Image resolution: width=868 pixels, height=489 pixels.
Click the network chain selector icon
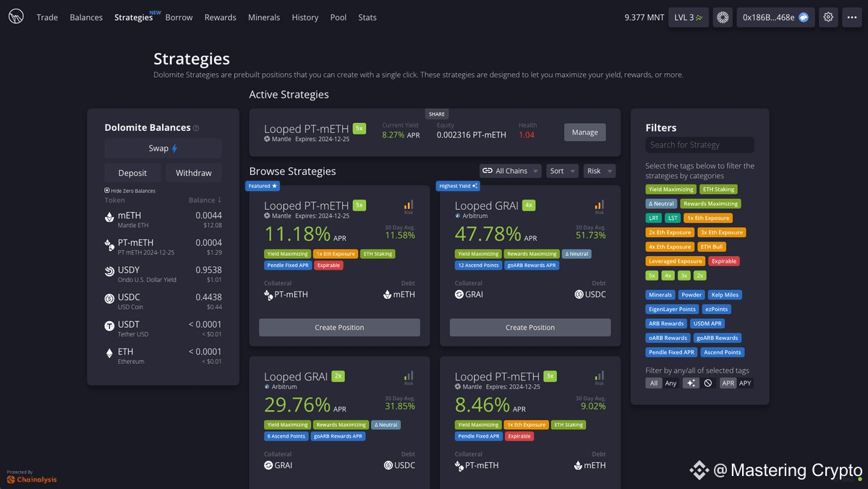(723, 17)
